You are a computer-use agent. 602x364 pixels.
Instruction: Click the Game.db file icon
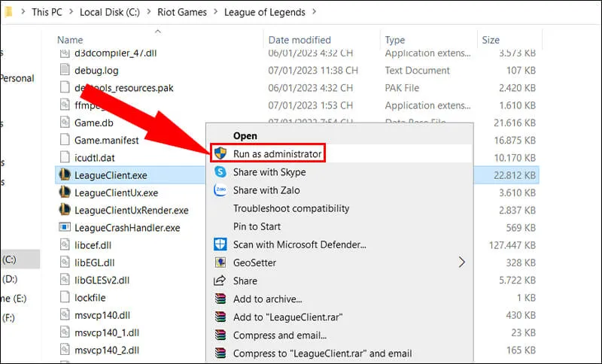click(x=65, y=123)
